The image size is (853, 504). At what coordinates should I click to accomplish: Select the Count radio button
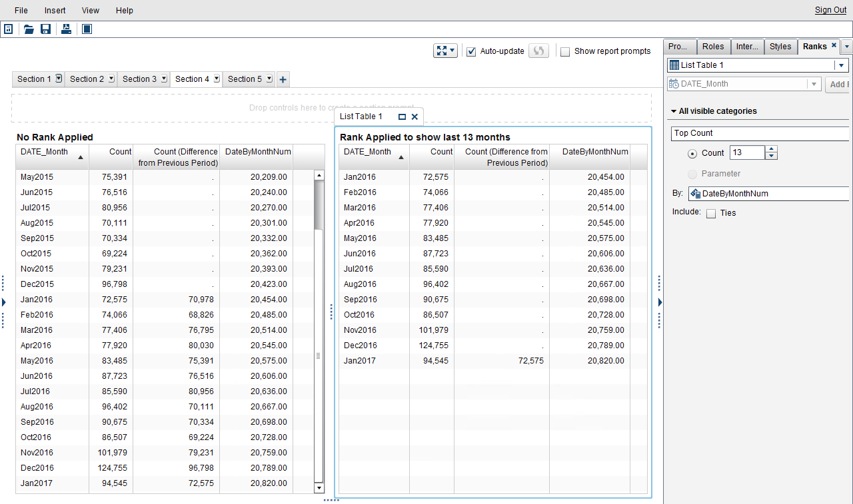click(x=692, y=153)
